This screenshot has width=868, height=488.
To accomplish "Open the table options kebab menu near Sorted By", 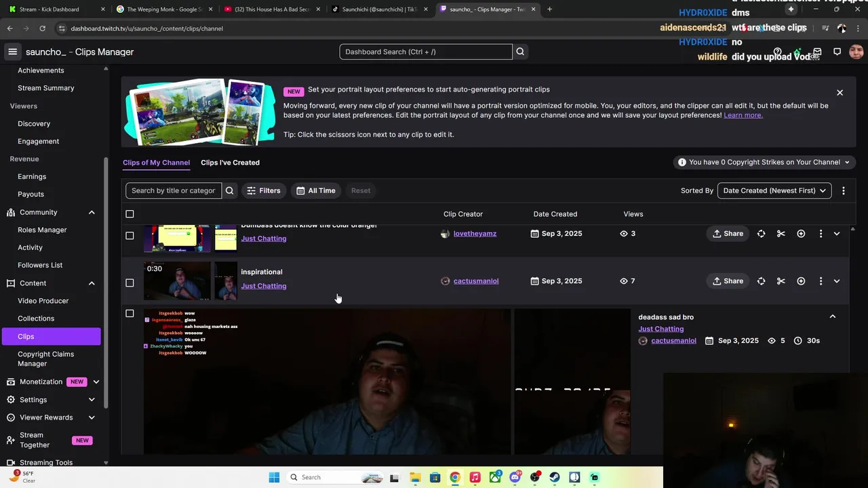I will click(x=843, y=190).
